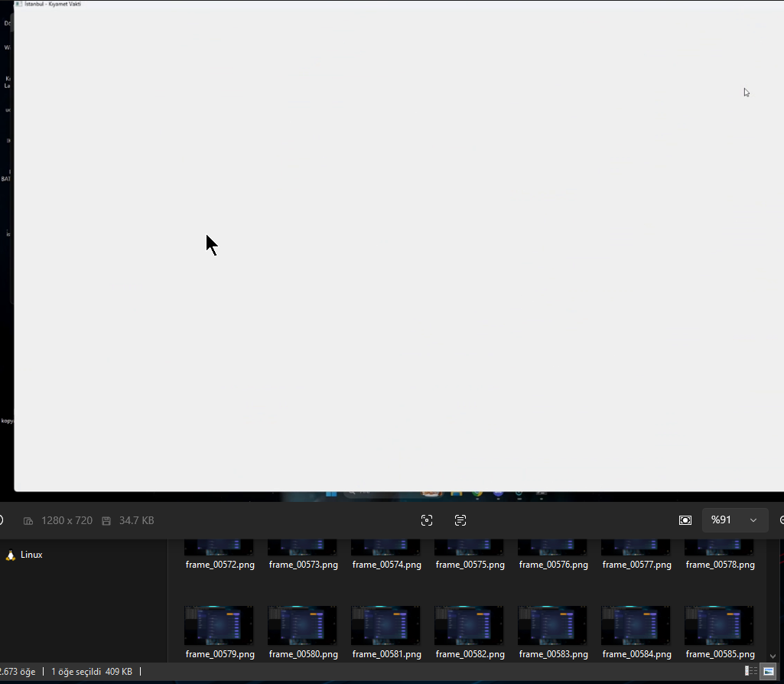Click the frame_00582.png thumbnail
Image resolution: width=784 pixels, height=684 pixels.
pyautogui.click(x=469, y=626)
